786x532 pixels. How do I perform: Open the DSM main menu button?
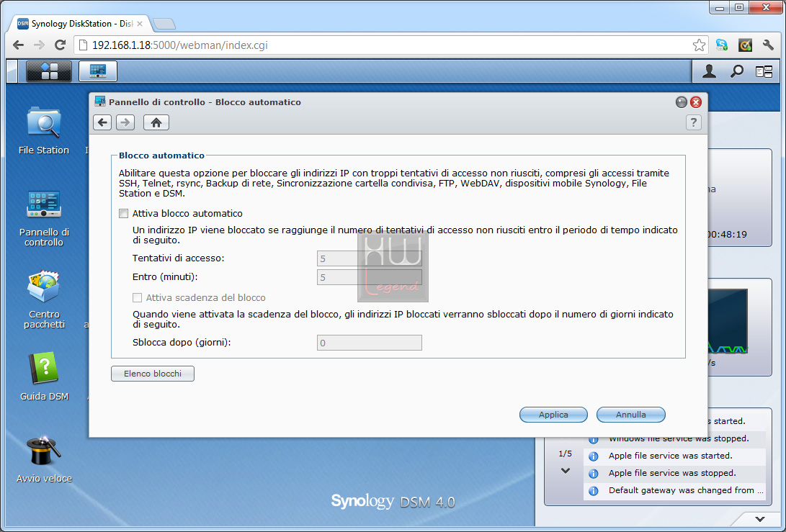[x=49, y=71]
